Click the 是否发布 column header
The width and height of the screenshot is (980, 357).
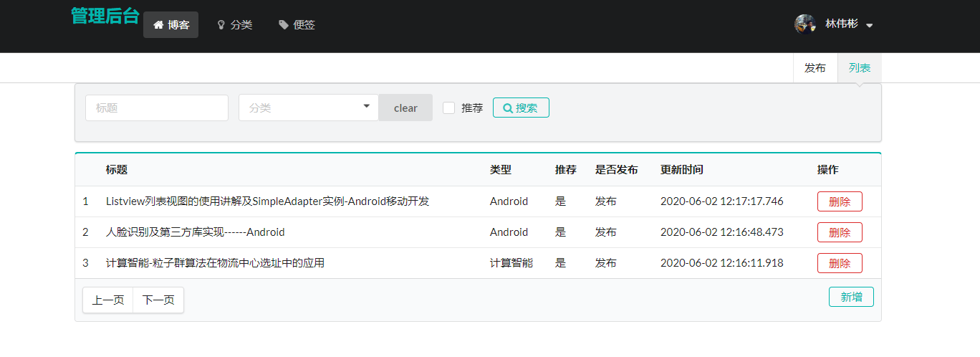(x=617, y=170)
